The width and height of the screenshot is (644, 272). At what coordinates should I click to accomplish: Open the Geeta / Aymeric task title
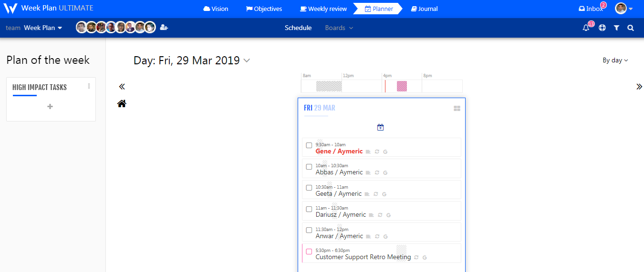pyautogui.click(x=339, y=193)
